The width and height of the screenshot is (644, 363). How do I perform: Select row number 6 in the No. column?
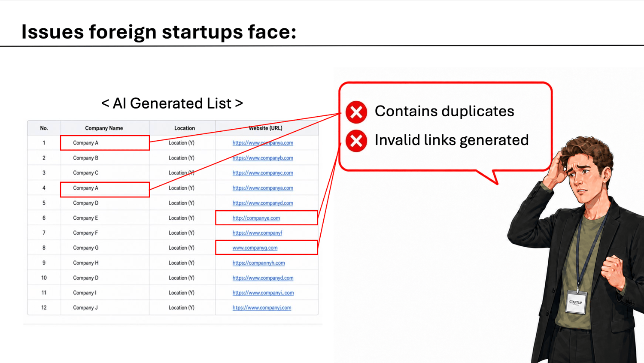(x=44, y=218)
